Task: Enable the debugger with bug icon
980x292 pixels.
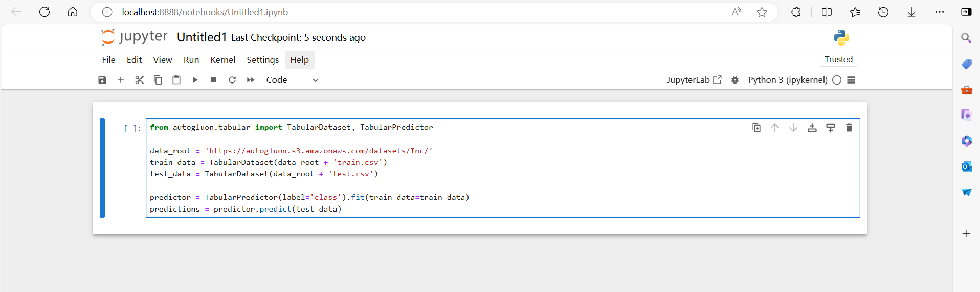Action: 735,80
